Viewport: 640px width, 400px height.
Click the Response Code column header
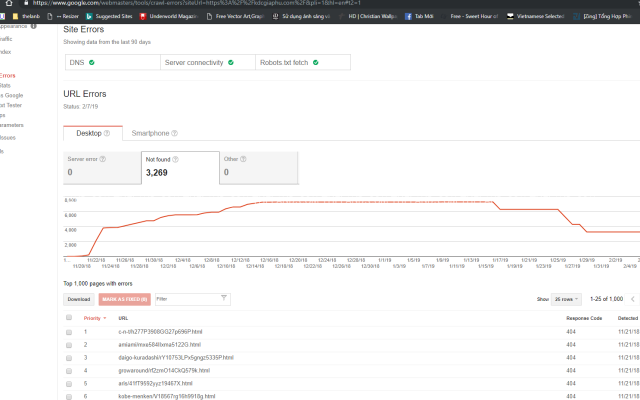[x=584, y=318]
